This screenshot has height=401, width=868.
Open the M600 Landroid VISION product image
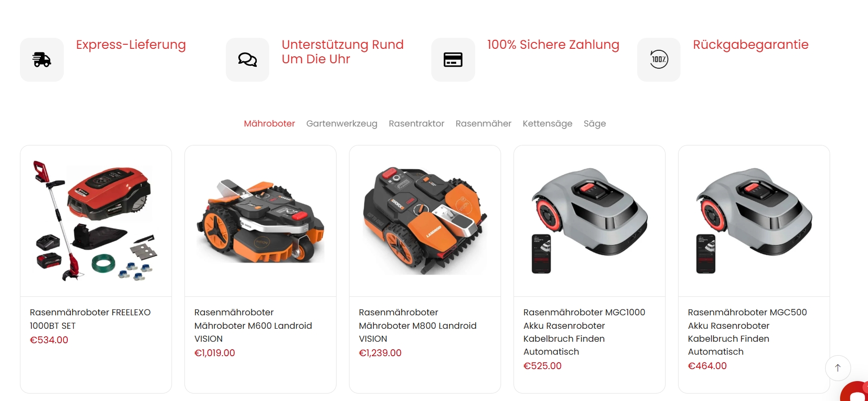click(x=260, y=221)
